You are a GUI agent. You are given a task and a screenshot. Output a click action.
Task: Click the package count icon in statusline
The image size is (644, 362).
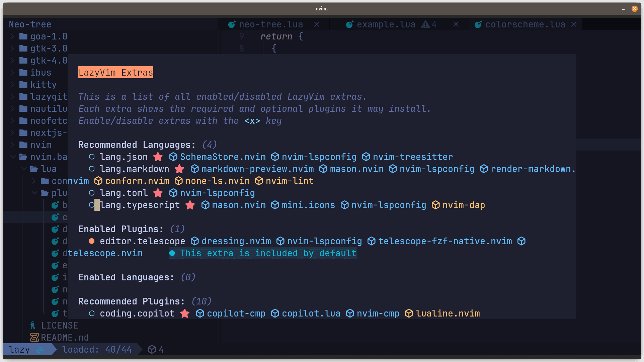click(152, 350)
